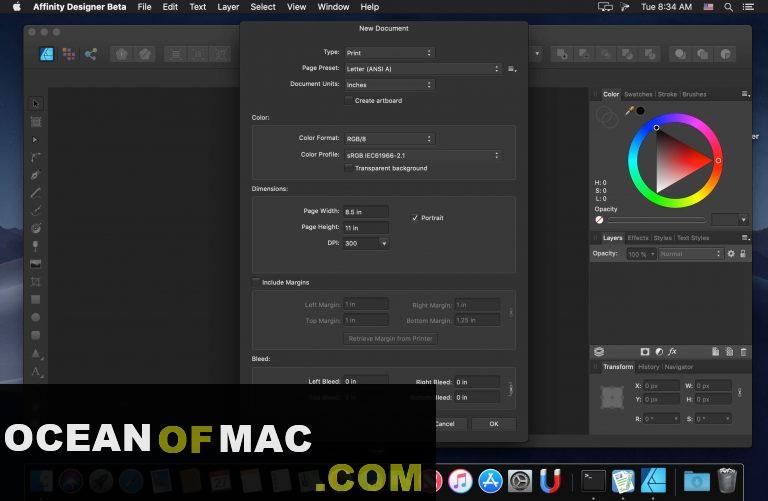Expand the DPI dropdown arrow

click(384, 243)
